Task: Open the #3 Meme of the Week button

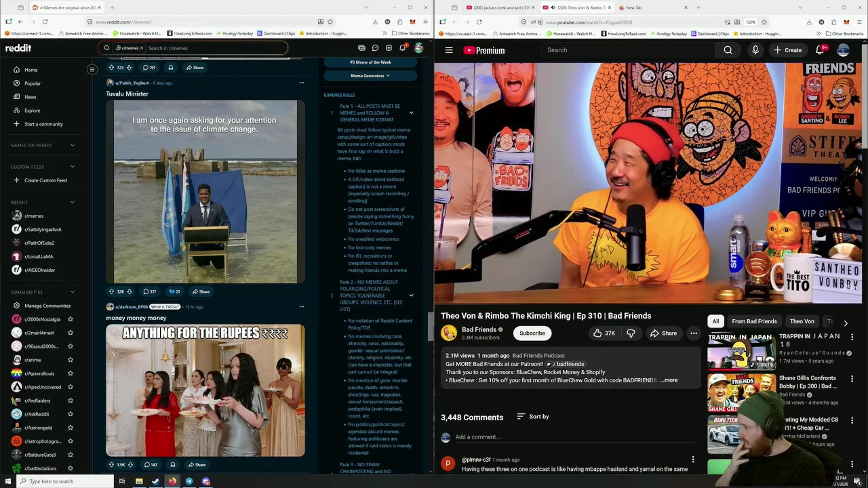Action: pos(370,62)
